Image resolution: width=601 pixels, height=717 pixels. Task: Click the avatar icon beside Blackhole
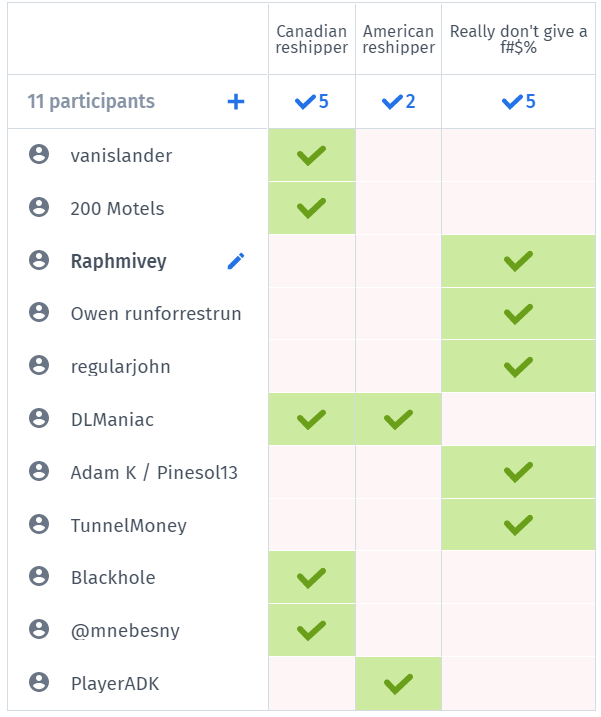point(39,577)
